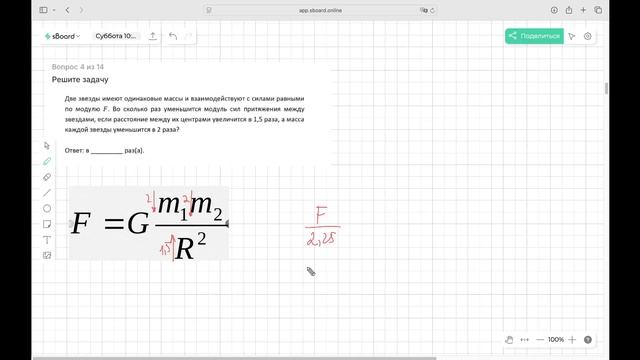The image size is (640, 360).
Task: Select the sticky note tool
Action: pyautogui.click(x=47, y=224)
